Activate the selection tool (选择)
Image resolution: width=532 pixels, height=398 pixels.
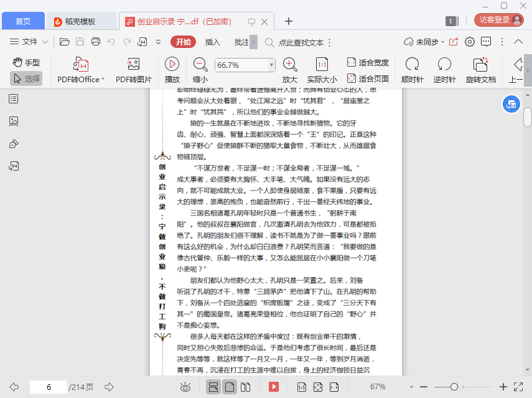[26, 78]
